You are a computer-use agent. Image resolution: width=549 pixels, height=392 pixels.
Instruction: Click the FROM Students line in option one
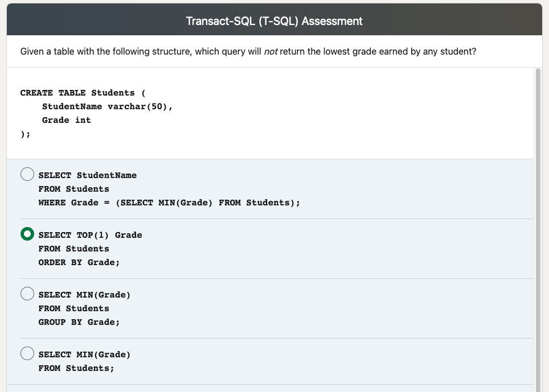73,189
